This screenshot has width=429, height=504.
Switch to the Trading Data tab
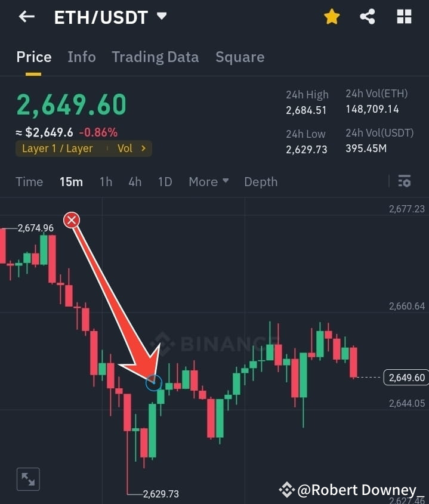pyautogui.click(x=155, y=57)
